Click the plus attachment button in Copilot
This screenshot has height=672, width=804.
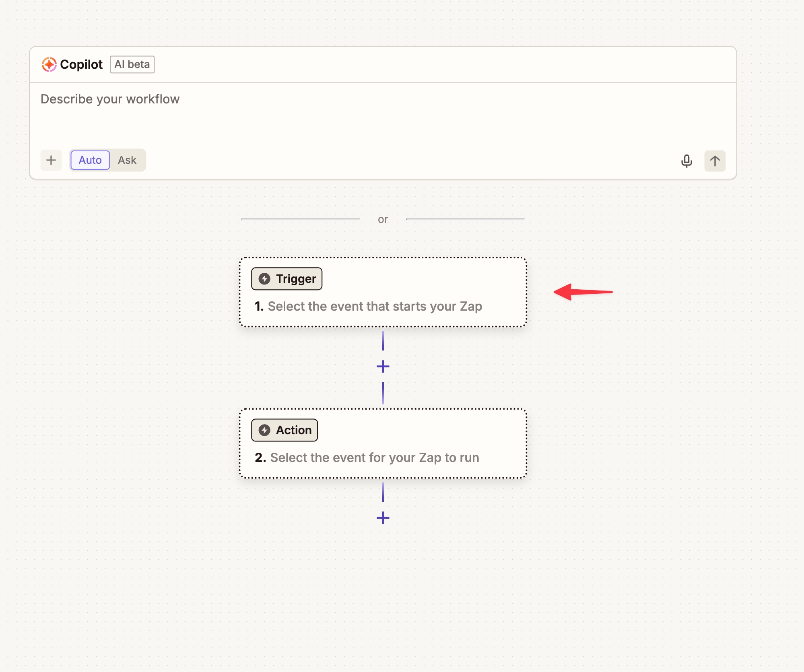click(x=51, y=161)
